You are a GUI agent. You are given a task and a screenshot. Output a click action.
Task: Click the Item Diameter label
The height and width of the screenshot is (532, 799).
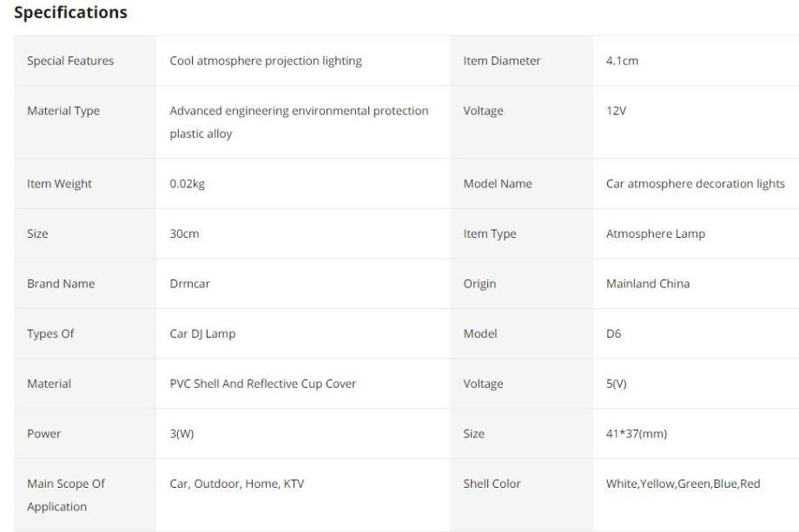pyautogui.click(x=502, y=61)
